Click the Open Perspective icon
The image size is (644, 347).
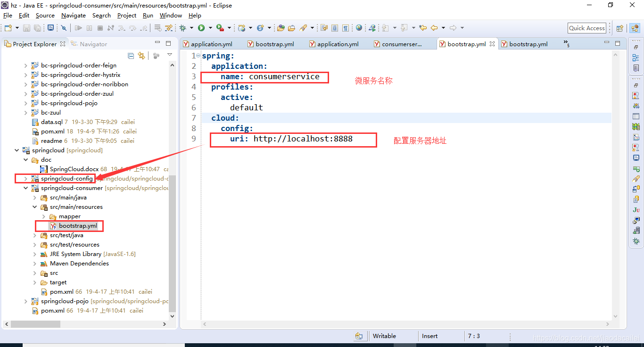pos(620,28)
